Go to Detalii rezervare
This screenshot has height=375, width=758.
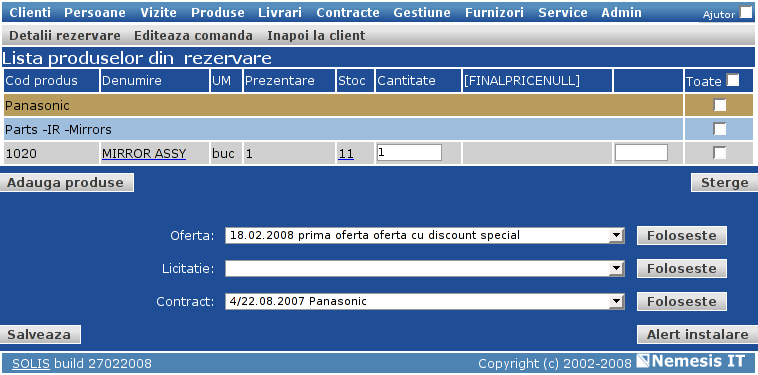tap(65, 36)
